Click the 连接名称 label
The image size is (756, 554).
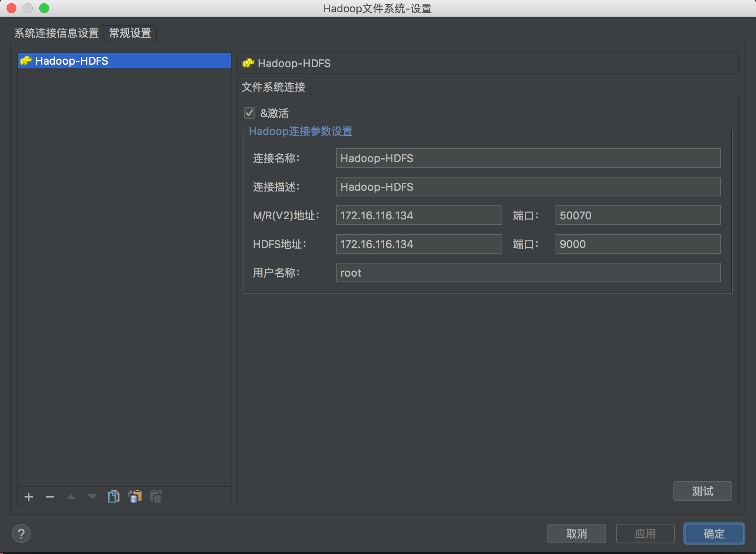pos(276,158)
